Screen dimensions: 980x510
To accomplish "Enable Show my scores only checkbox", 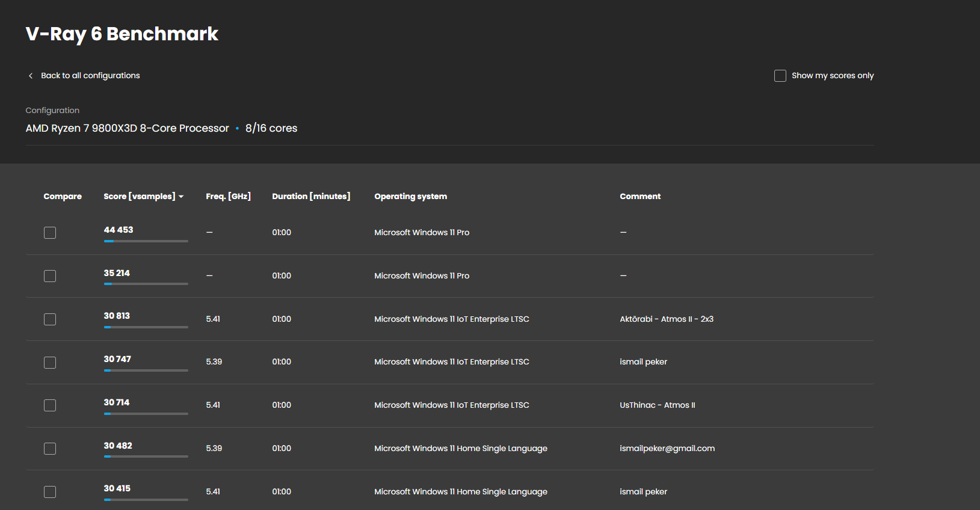I will [780, 76].
